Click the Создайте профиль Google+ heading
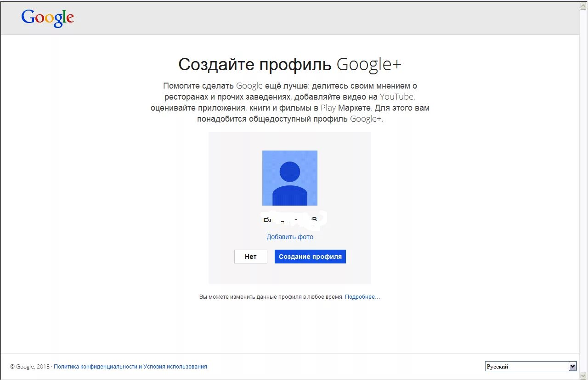Image resolution: width=588 pixels, height=380 pixels. (x=290, y=65)
